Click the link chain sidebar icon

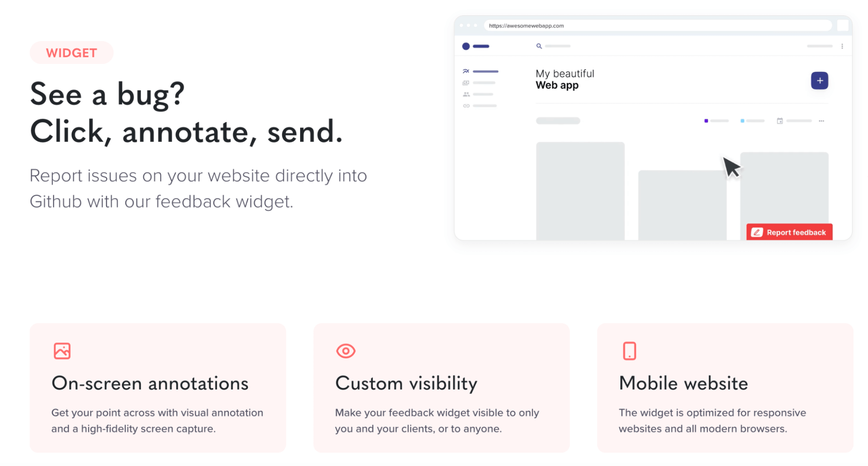tap(466, 106)
